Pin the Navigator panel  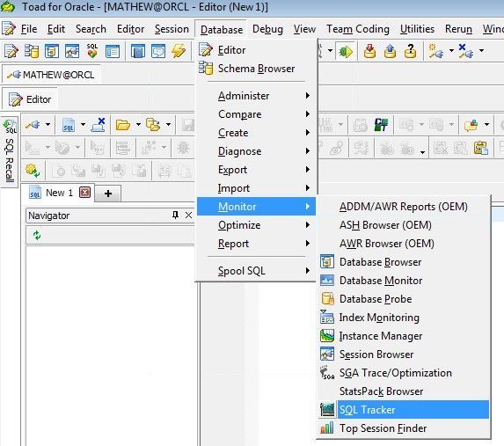[175, 215]
